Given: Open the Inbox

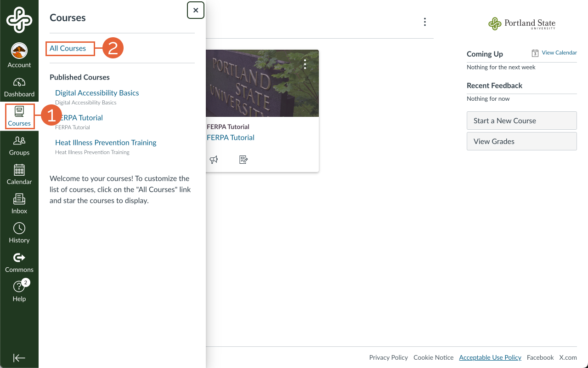Looking at the screenshot, I should 19,204.
